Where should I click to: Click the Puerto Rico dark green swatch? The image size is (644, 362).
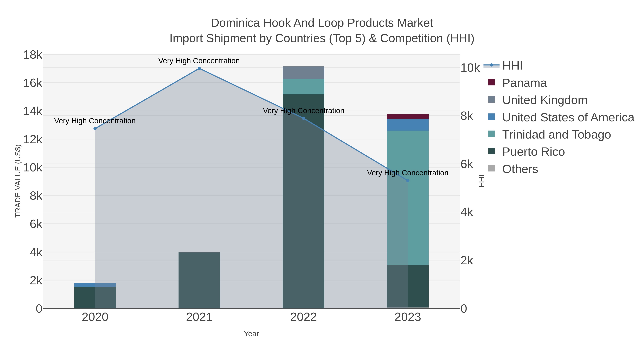coord(492,151)
